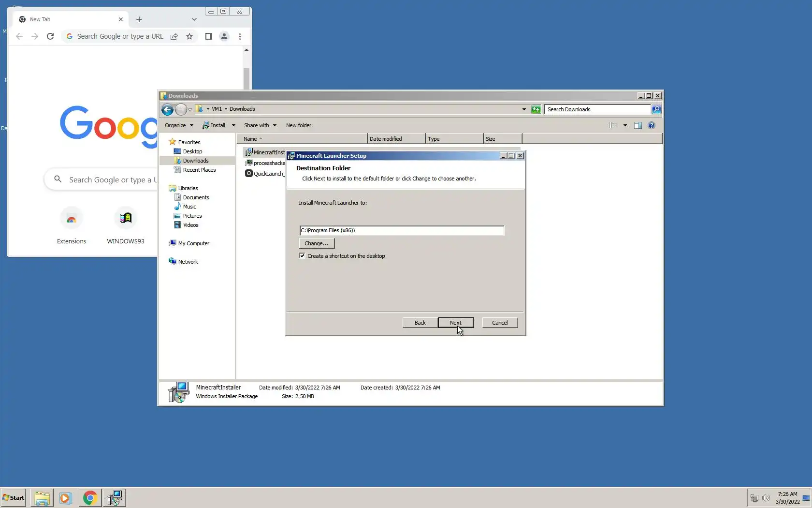Open Windows Media Player from the taskbar

click(66, 497)
